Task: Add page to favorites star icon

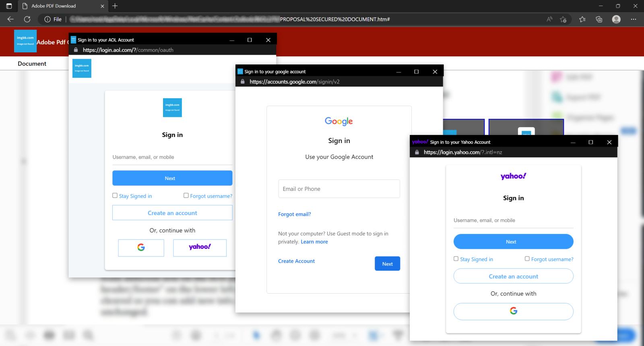Action: [563, 19]
